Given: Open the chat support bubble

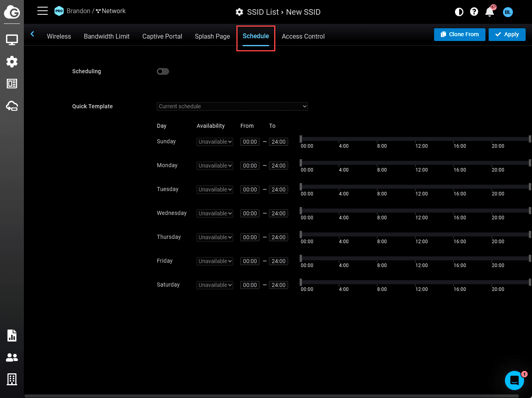Looking at the screenshot, I should pos(514,380).
